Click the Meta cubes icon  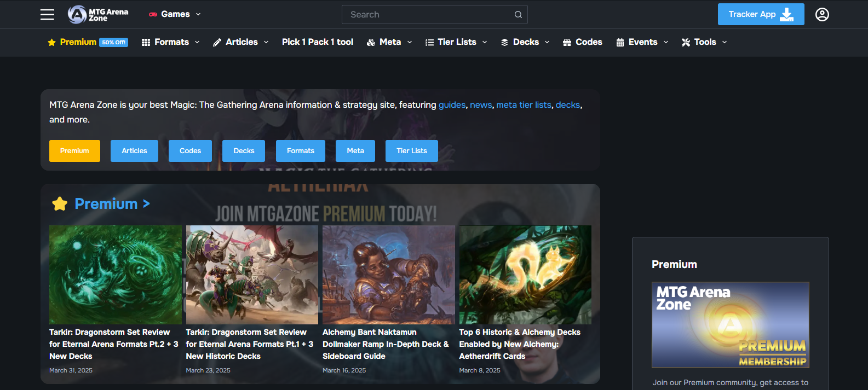[371, 42]
